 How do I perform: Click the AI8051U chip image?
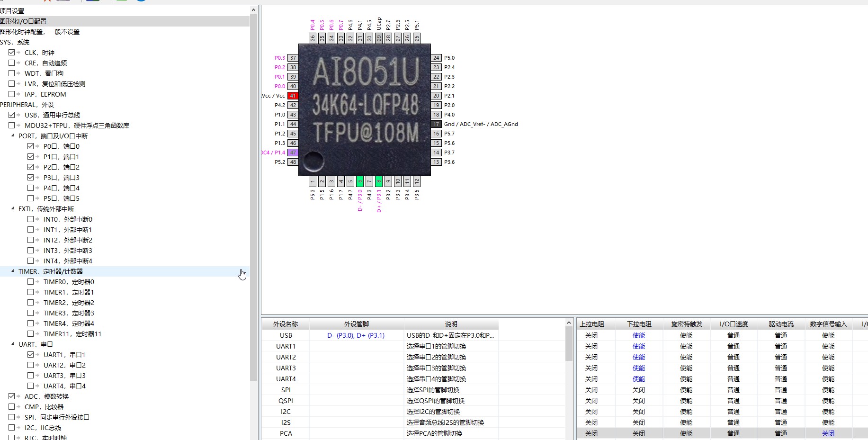tap(365, 110)
